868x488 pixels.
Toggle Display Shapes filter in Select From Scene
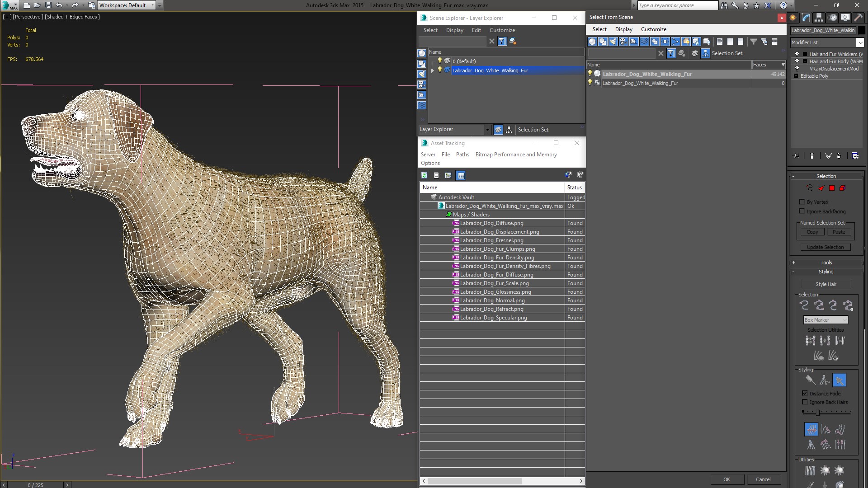pos(603,42)
